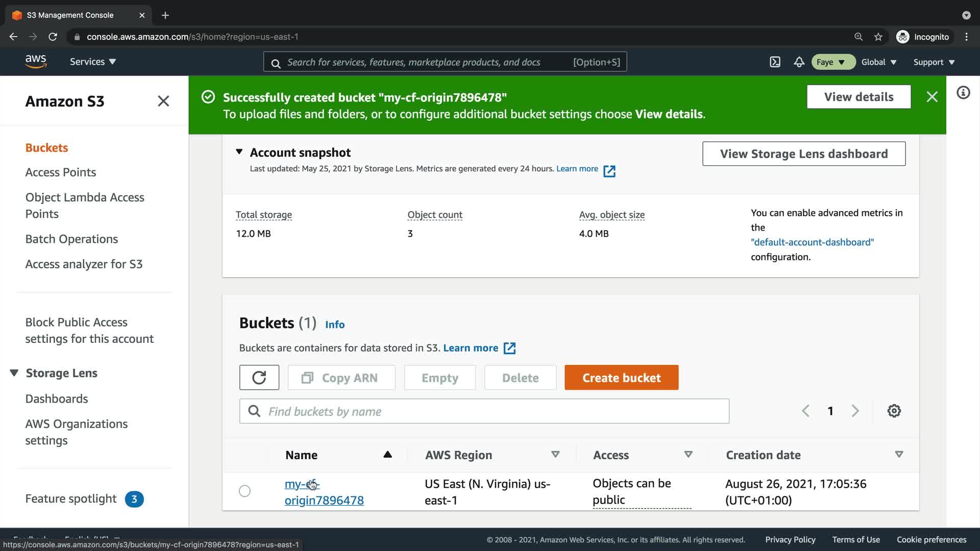Click the AWS logo home icon

(x=36, y=61)
